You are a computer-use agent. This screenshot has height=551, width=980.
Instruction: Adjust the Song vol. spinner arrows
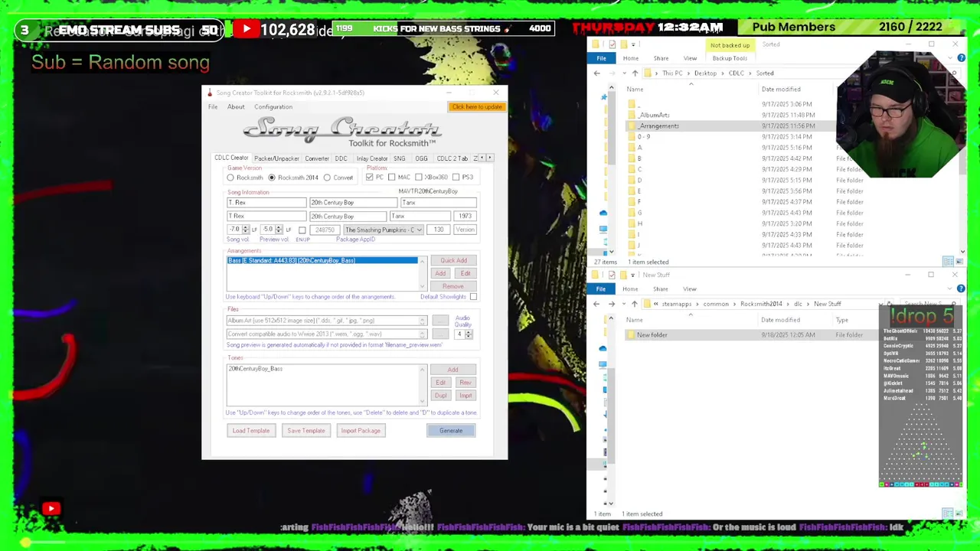[245, 230]
